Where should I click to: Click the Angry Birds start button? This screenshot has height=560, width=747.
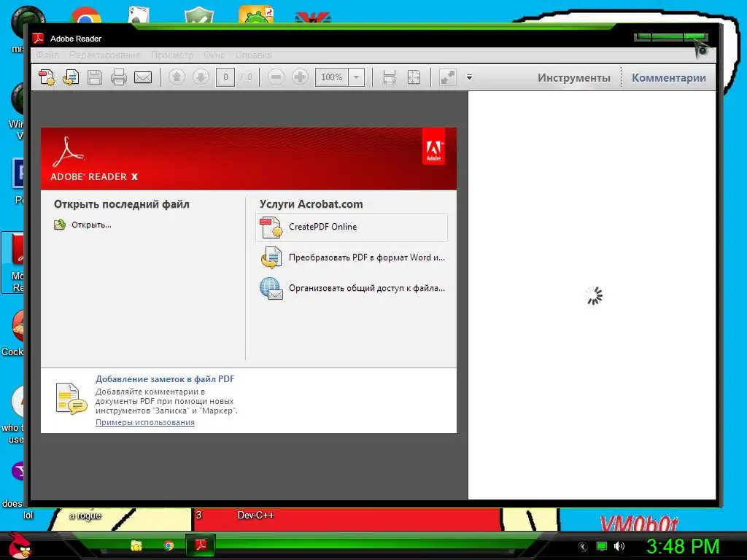click(x=20, y=545)
